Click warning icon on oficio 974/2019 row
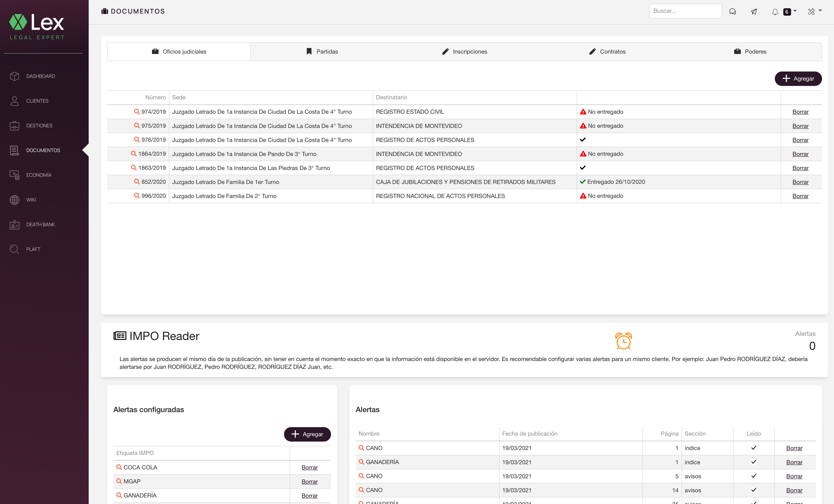 coord(583,112)
